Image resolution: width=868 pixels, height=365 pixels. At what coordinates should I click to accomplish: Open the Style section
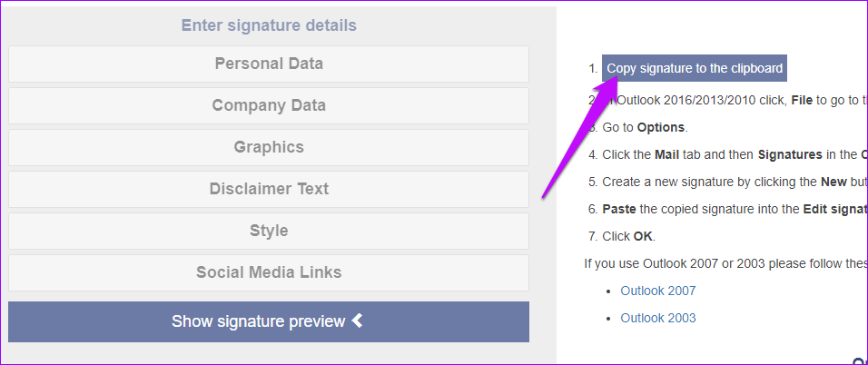tap(269, 231)
